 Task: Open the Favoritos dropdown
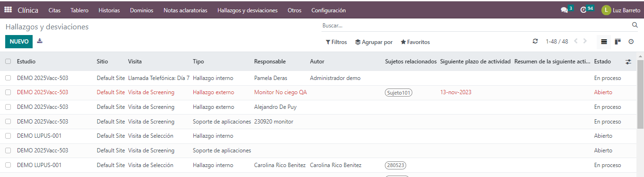click(x=415, y=42)
